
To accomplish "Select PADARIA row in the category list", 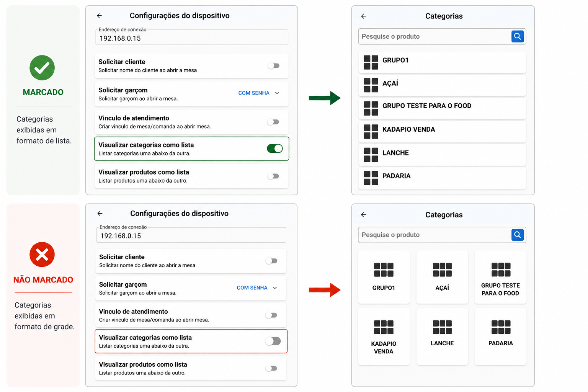I will click(442, 178).
